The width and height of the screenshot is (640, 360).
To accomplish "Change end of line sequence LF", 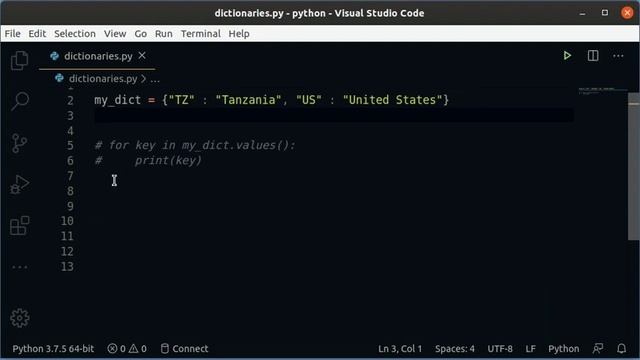I will (x=530, y=349).
